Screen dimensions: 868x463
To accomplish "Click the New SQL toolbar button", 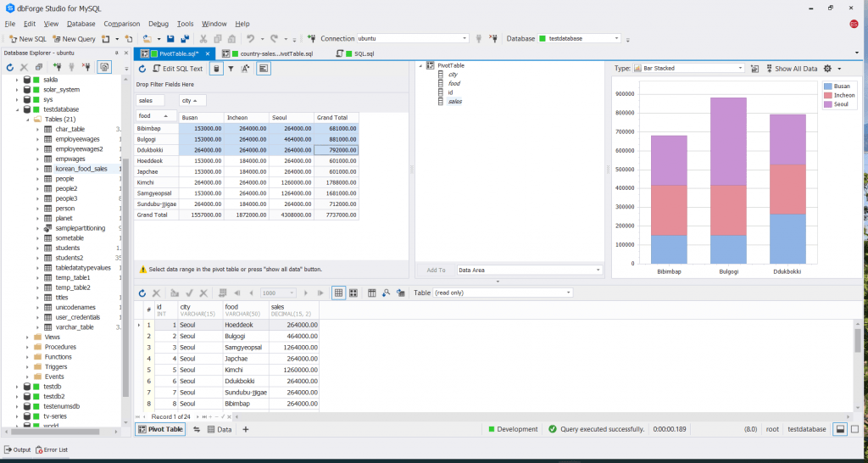I will tap(28, 39).
